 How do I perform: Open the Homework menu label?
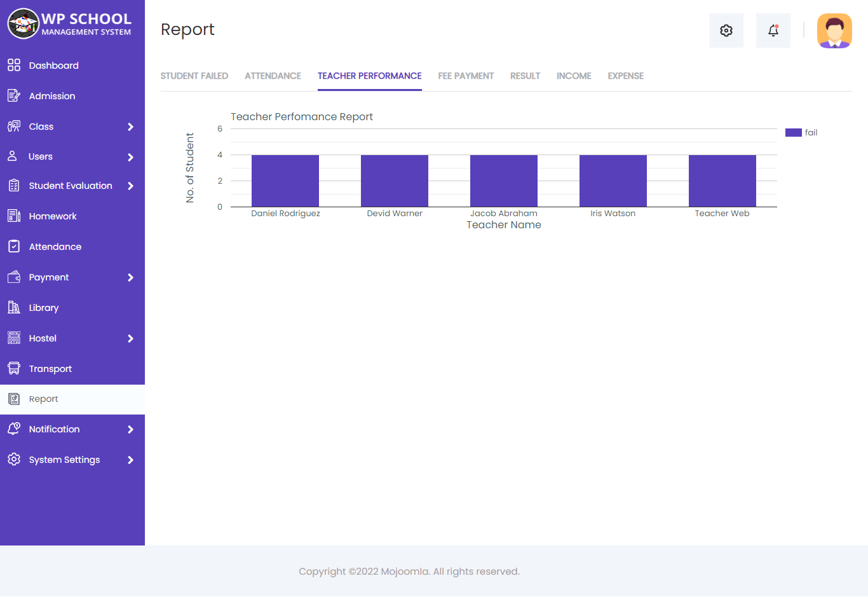coord(53,216)
